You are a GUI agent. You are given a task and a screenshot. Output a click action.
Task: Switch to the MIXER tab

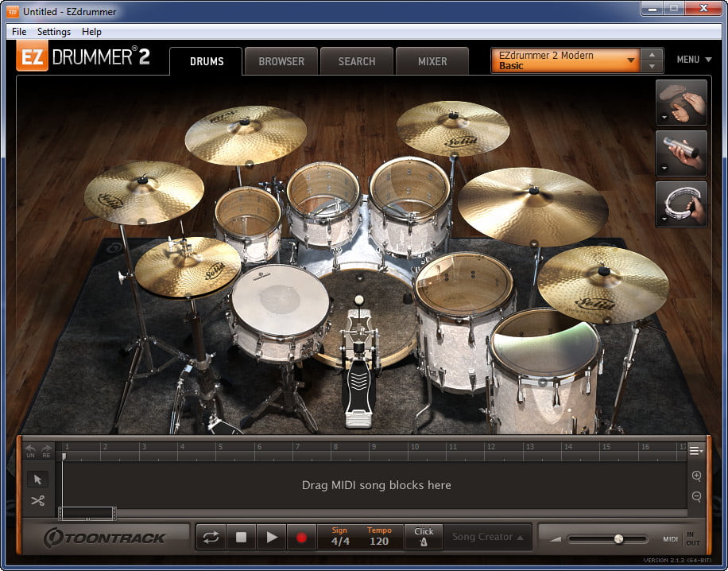pyautogui.click(x=432, y=61)
